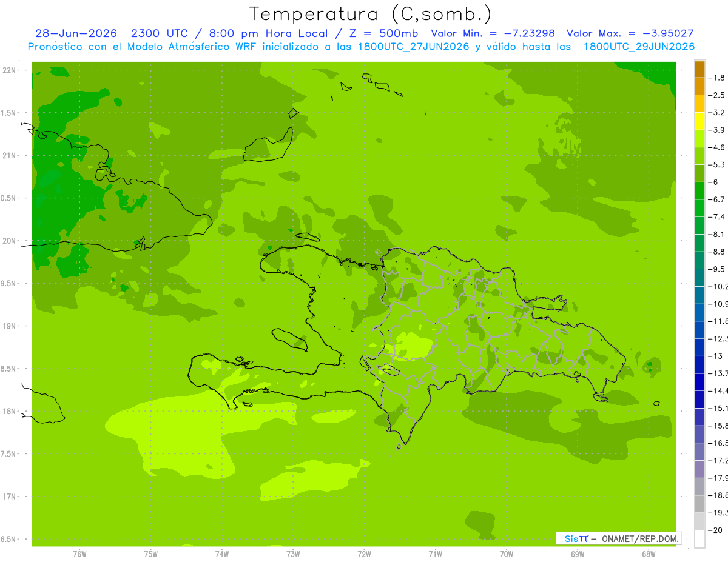Click the "73W" longitude label
This screenshot has height=562, width=728.
coord(293,554)
